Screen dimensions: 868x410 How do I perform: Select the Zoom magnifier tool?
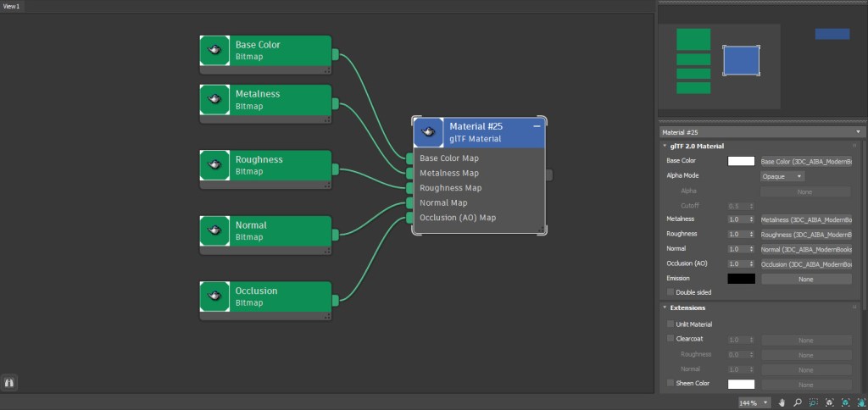(798, 402)
